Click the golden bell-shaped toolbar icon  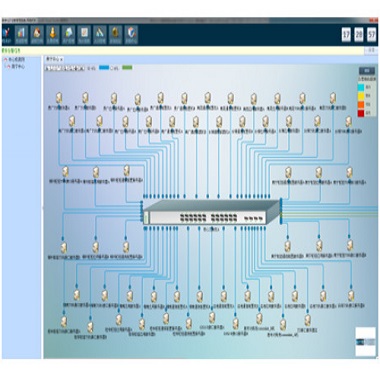click(x=116, y=35)
